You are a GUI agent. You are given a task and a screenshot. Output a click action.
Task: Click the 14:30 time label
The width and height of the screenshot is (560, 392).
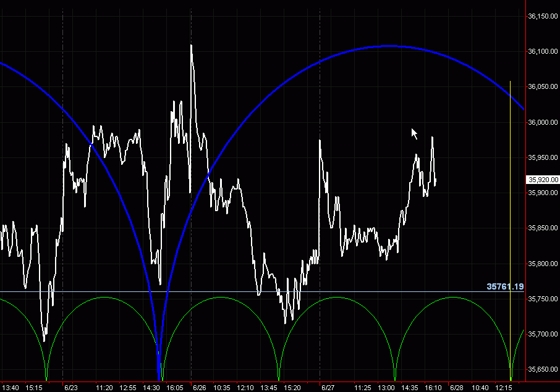151,388
